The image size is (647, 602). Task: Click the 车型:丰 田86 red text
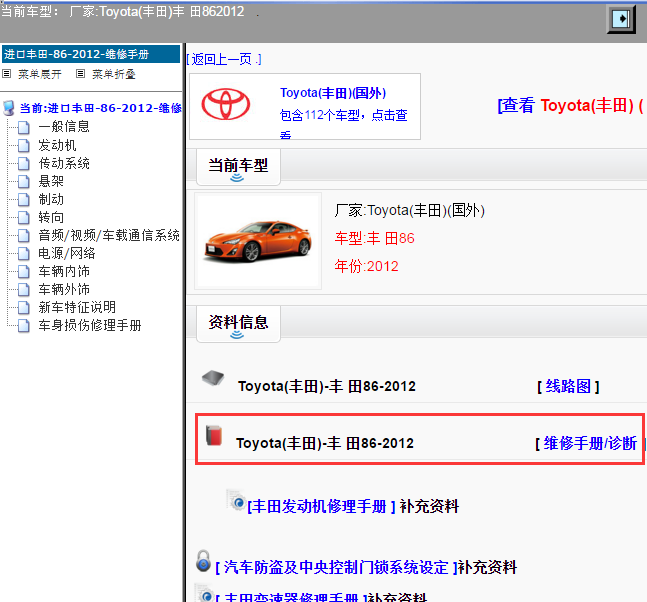[x=375, y=238]
